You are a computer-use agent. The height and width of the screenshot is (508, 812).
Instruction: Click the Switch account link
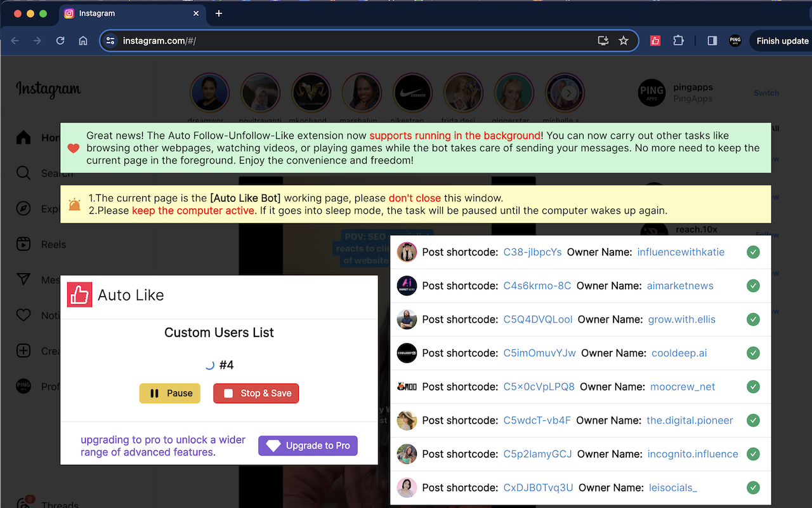pos(766,93)
